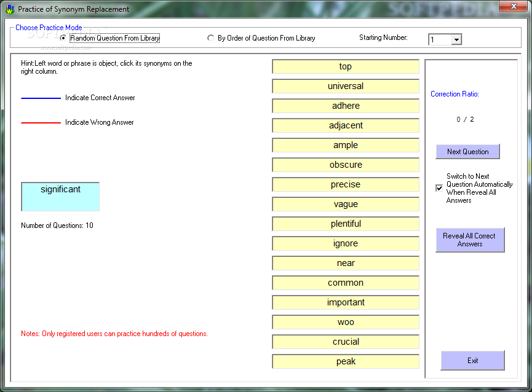The height and width of the screenshot is (392, 532).
Task: Choose synonym 'vague'
Action: [346, 205]
